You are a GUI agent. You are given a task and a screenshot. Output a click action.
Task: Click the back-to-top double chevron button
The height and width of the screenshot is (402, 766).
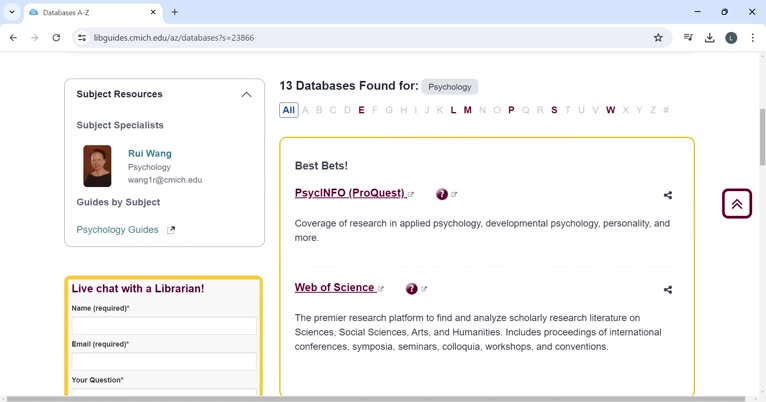(737, 203)
